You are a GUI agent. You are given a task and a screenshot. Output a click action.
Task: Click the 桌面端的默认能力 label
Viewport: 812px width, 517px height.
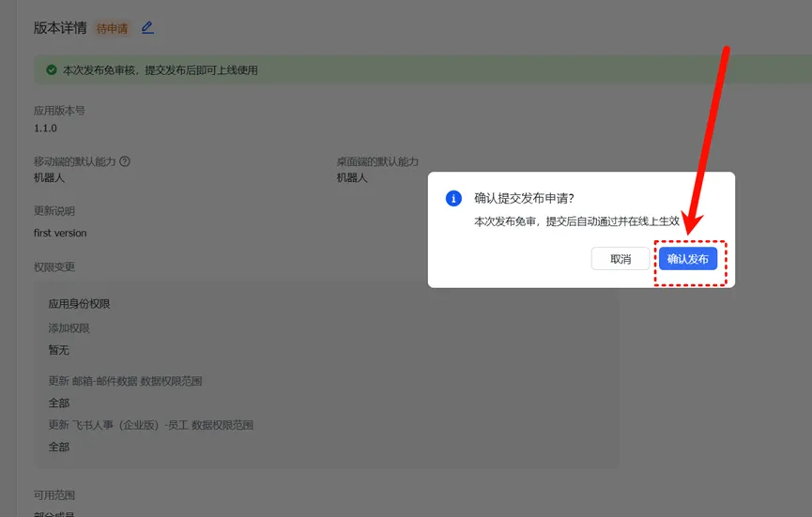(x=377, y=161)
